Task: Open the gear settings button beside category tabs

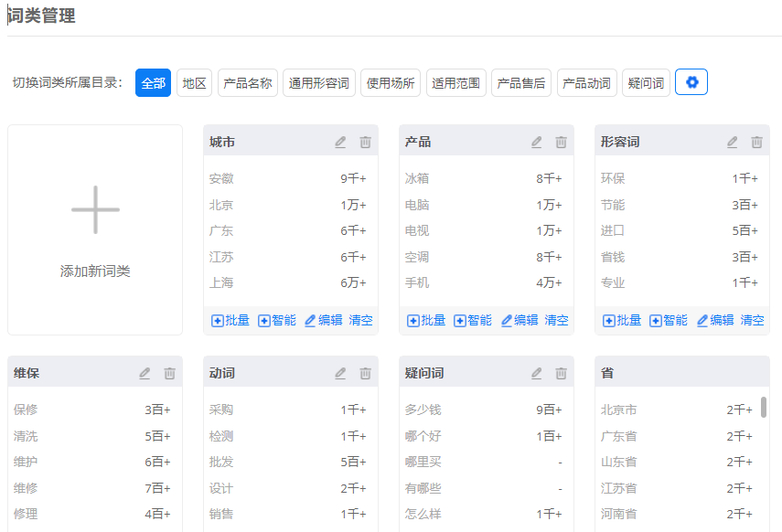Action: tap(691, 82)
